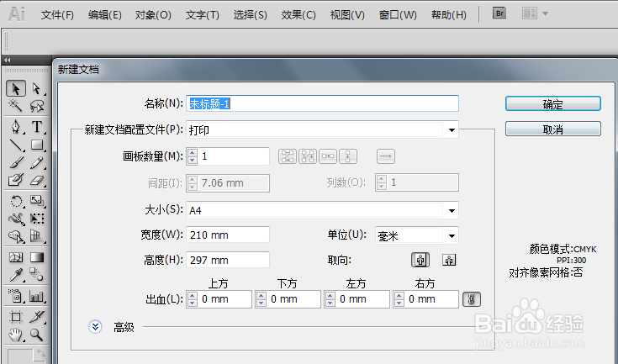This screenshot has width=618, height=364.
Task: Open the arrange documents dropdown arrow
Action: pyautogui.click(x=546, y=13)
